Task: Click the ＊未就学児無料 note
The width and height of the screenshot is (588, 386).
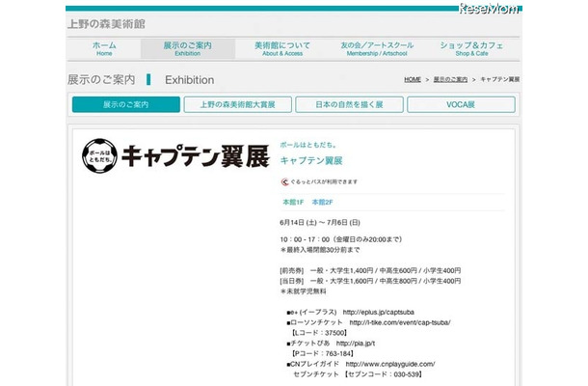Action: coord(303,291)
